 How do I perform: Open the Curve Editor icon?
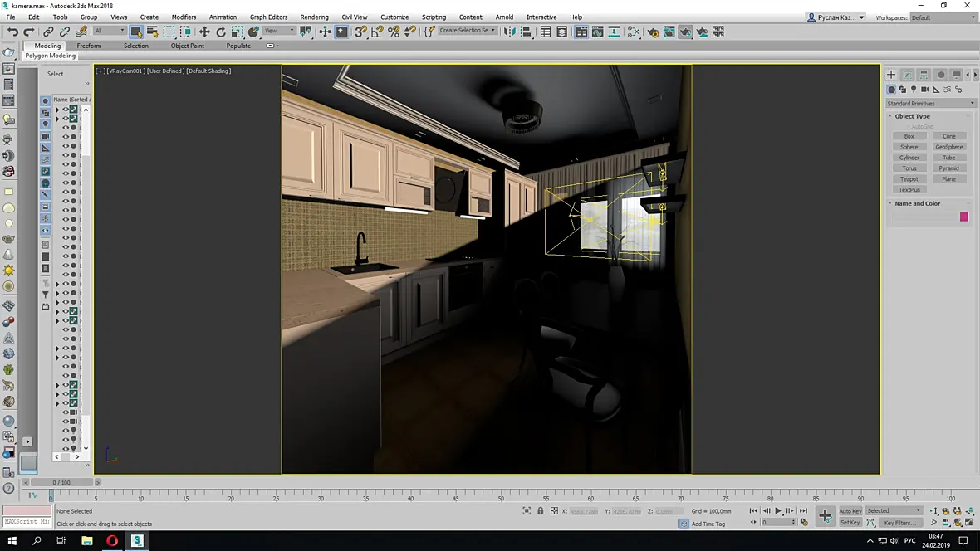click(598, 32)
